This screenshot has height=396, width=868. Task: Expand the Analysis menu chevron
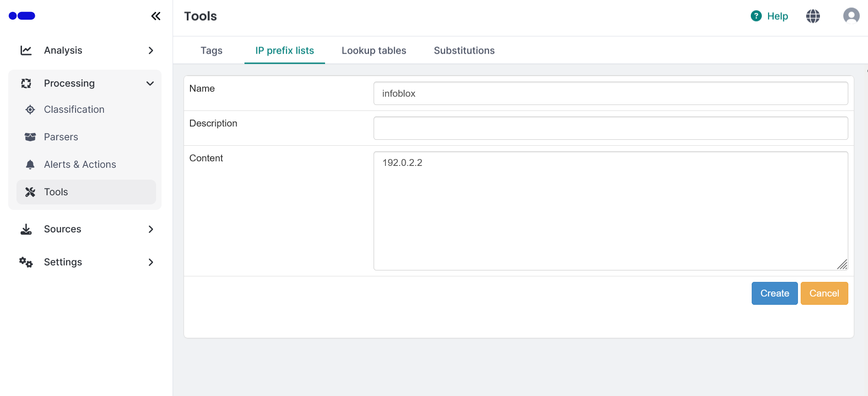(151, 50)
